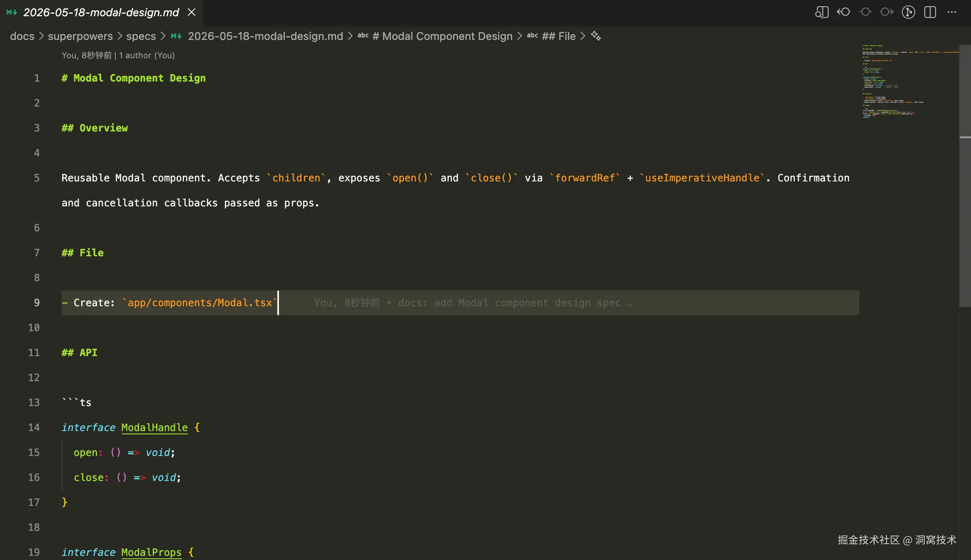Screen dimensions: 971x560
Task: Click the "# Modal Component Design" heading on line 1
Action: click(x=134, y=78)
